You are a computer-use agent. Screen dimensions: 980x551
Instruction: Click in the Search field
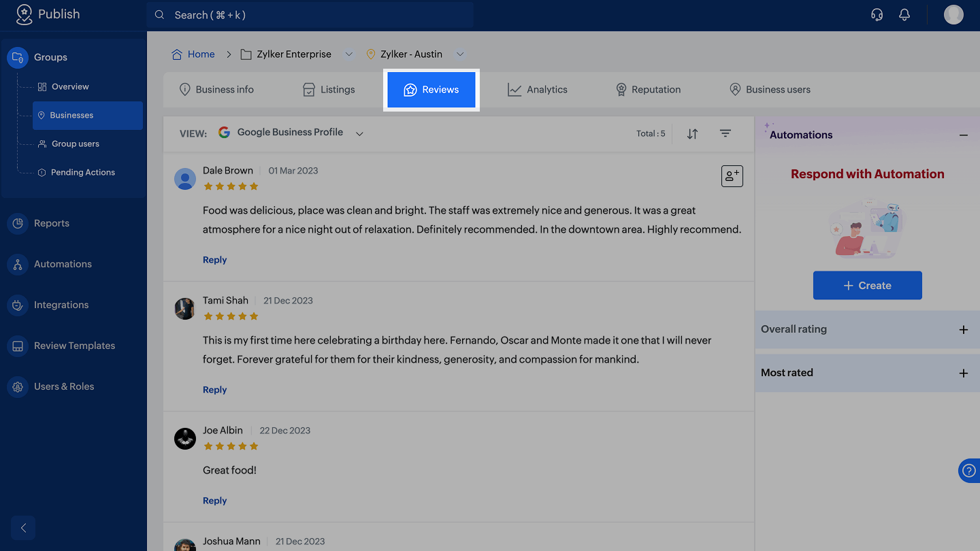pyautogui.click(x=310, y=15)
